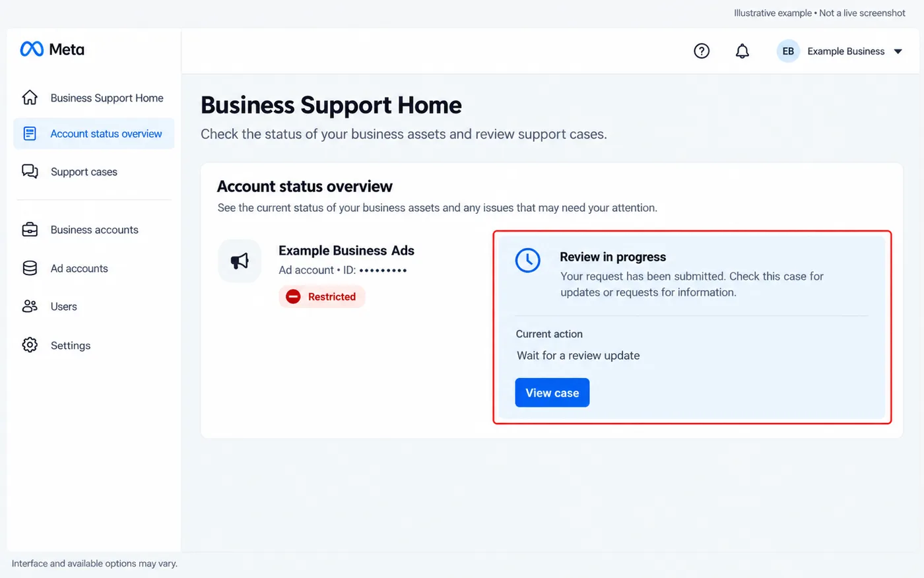This screenshot has width=924, height=578.
Task: Click the Ad accounts database icon
Action: 30,268
